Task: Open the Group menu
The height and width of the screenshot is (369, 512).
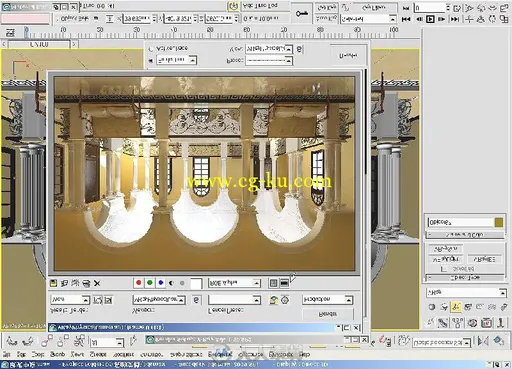Action: point(57,354)
